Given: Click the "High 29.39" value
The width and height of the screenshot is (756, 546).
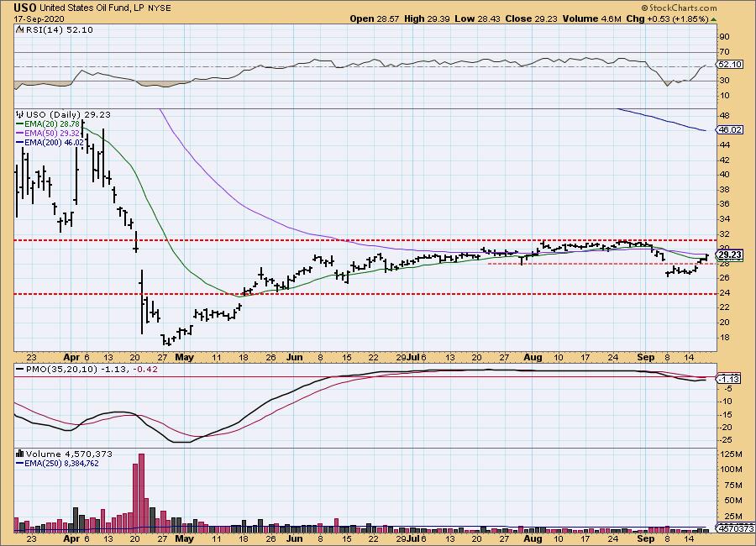Looking at the screenshot, I should [x=428, y=19].
